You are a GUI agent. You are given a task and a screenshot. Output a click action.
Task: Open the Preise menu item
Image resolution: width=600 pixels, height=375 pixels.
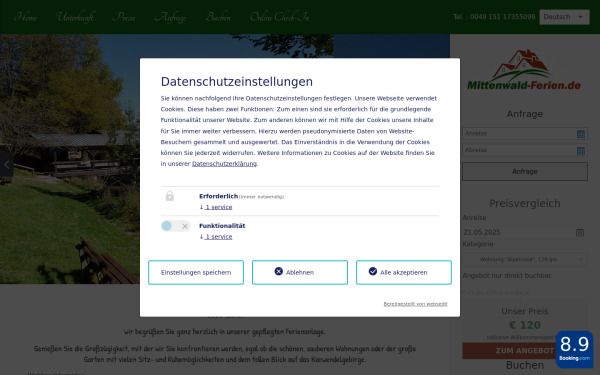(x=124, y=17)
